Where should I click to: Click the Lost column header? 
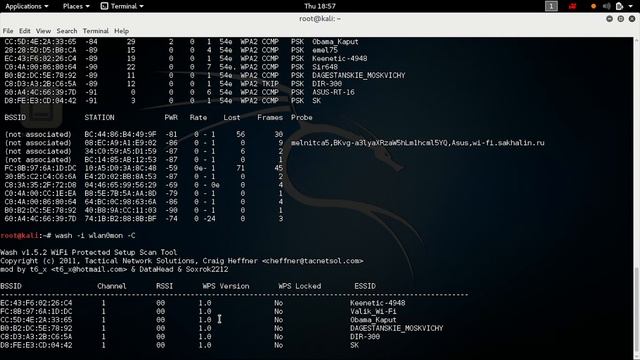tap(232, 118)
